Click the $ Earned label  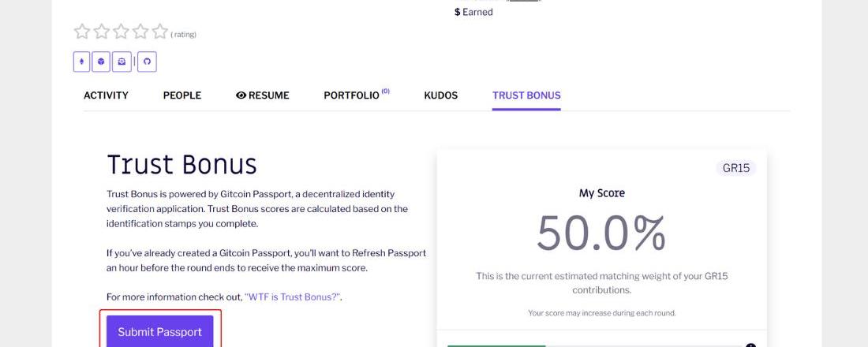click(x=473, y=12)
